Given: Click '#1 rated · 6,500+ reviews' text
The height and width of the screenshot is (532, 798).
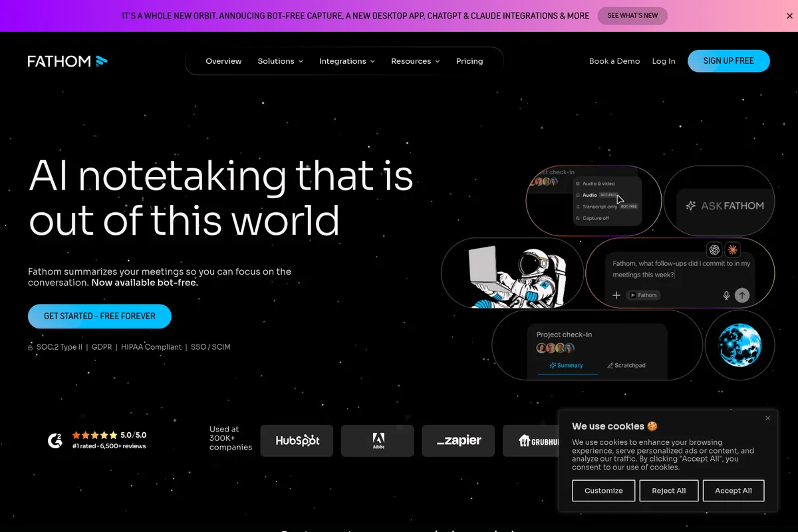Looking at the screenshot, I should (109, 446).
